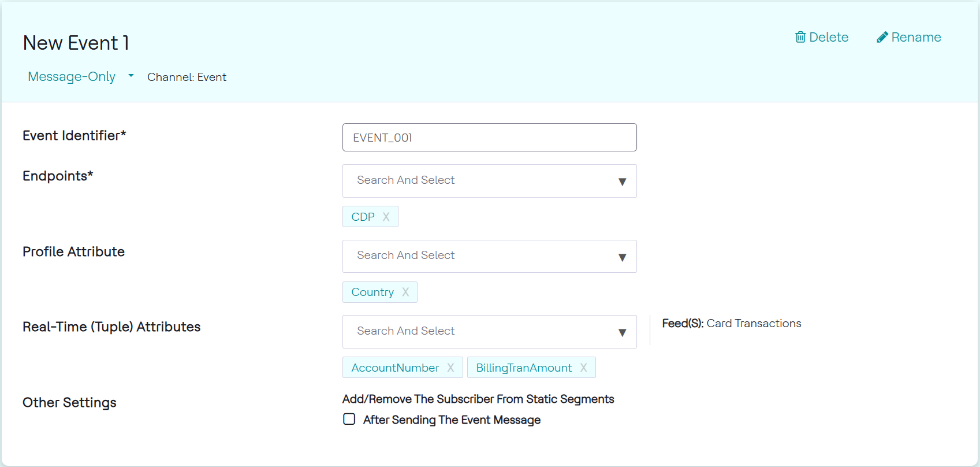
Task: Click the Delete link text
Action: click(829, 37)
